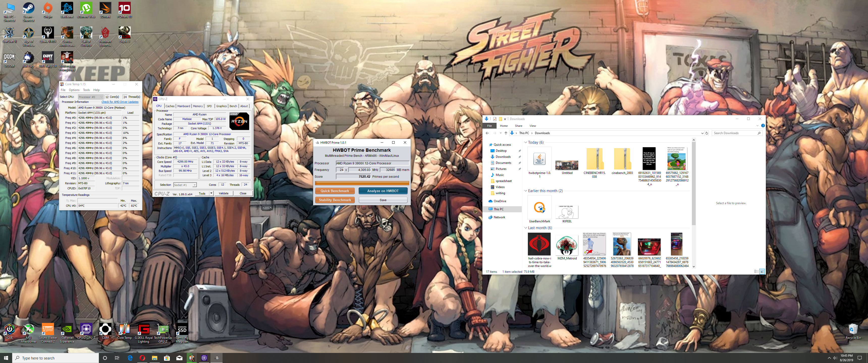Open the 3DMark desktop shortcut
The image size is (868, 363).
point(105,10)
